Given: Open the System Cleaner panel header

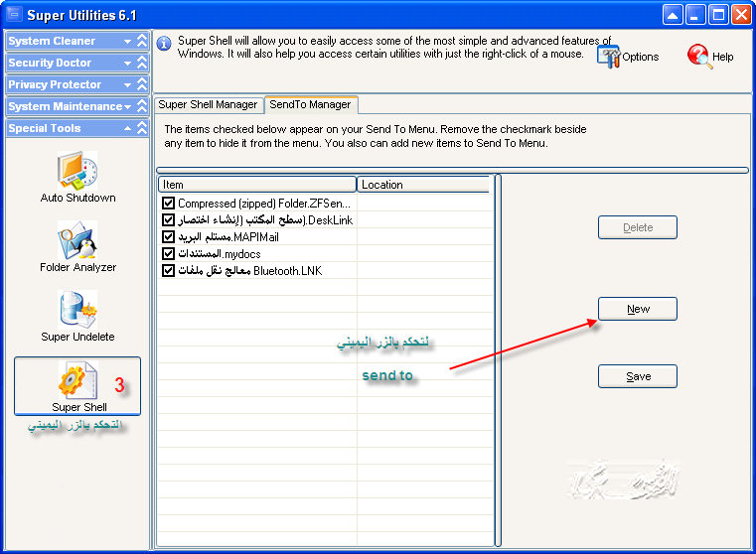Looking at the screenshot, I should (77, 41).
